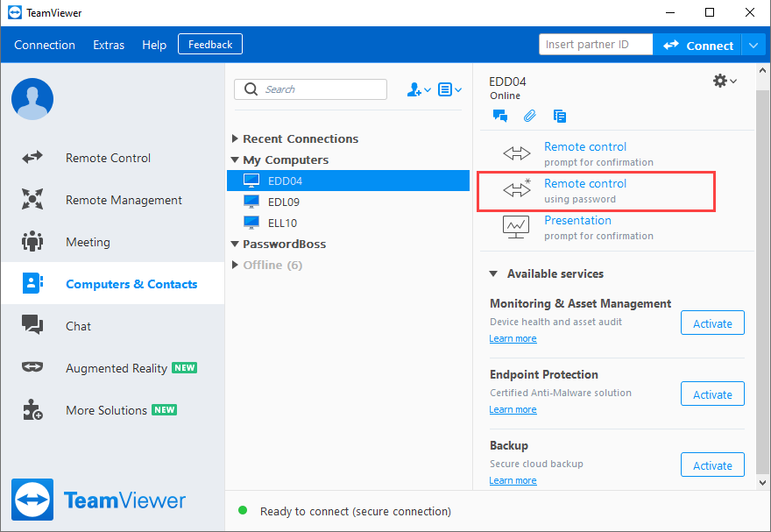This screenshot has width=771, height=532.
Task: Select computer ELL10 in list
Action: (348, 223)
